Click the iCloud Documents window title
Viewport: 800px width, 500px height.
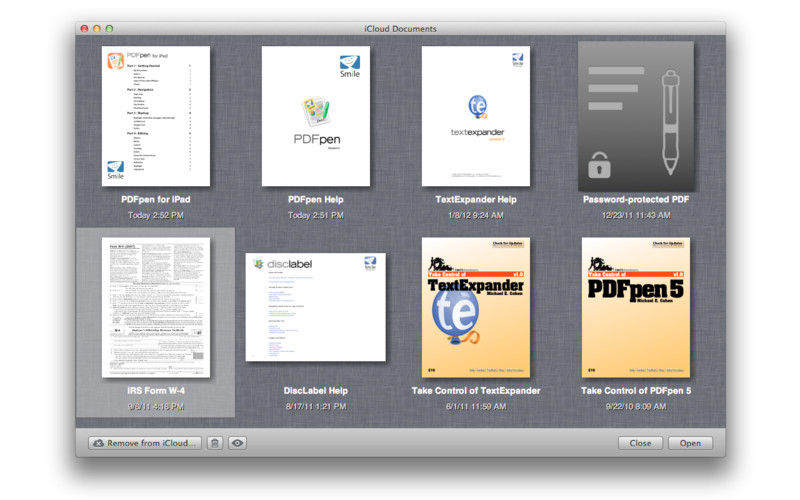(401, 29)
